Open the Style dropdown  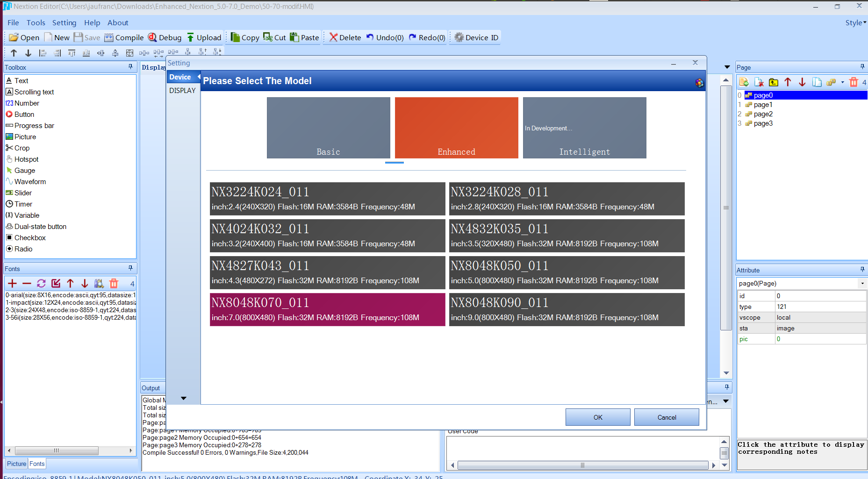(855, 22)
